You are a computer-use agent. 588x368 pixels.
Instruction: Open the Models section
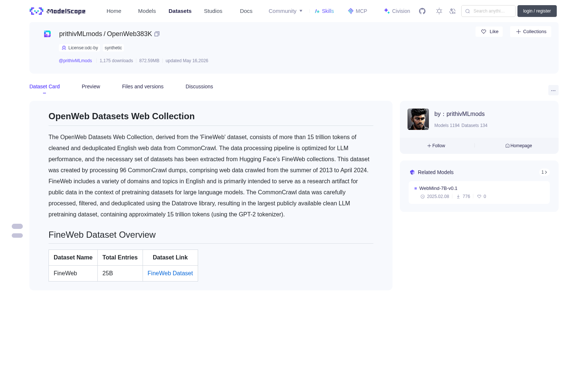147,11
